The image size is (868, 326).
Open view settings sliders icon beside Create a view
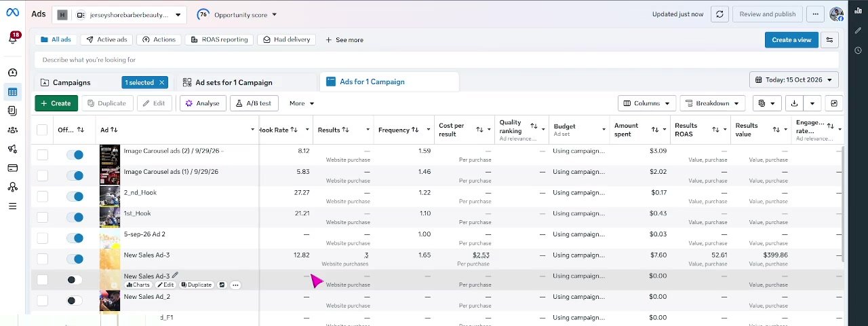tap(829, 39)
